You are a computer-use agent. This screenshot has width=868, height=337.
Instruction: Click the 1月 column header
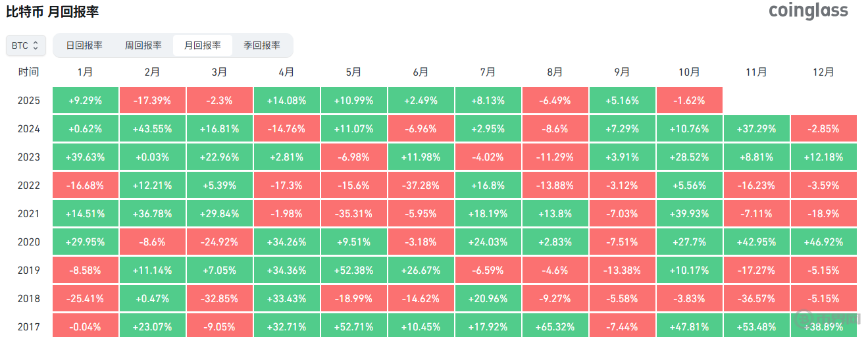click(x=85, y=72)
